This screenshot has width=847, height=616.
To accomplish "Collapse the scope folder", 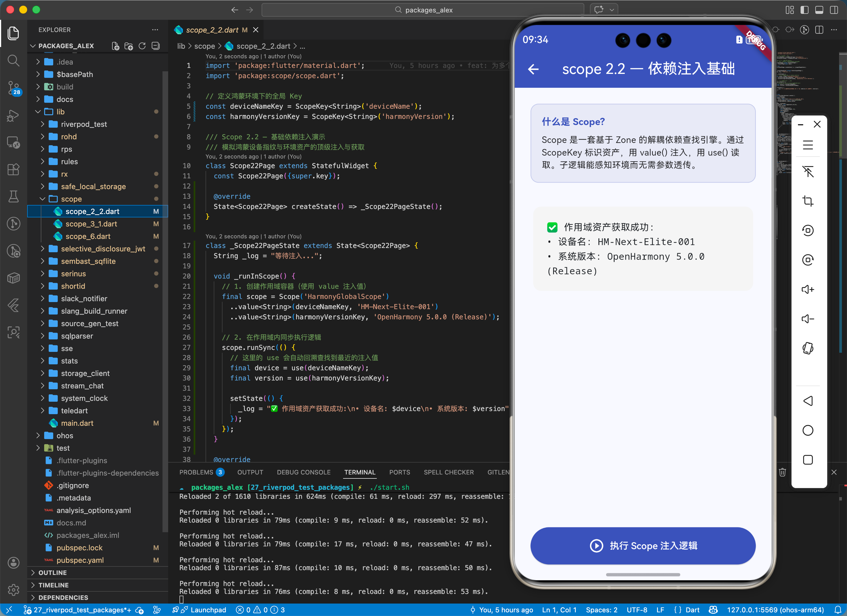I will [x=71, y=199].
